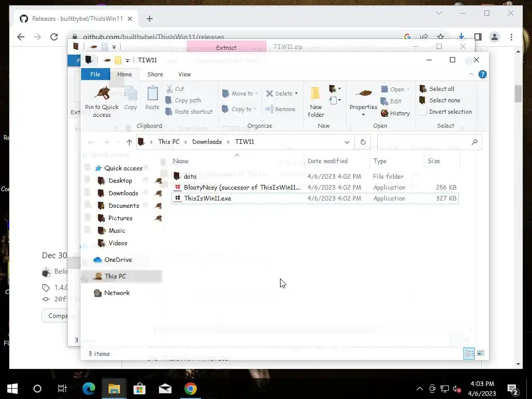Open the Copy to dropdown
Screen dimensions: 532x399
239,109
